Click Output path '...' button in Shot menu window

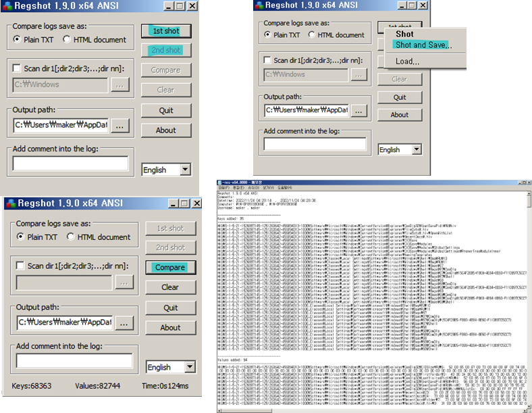pos(359,111)
